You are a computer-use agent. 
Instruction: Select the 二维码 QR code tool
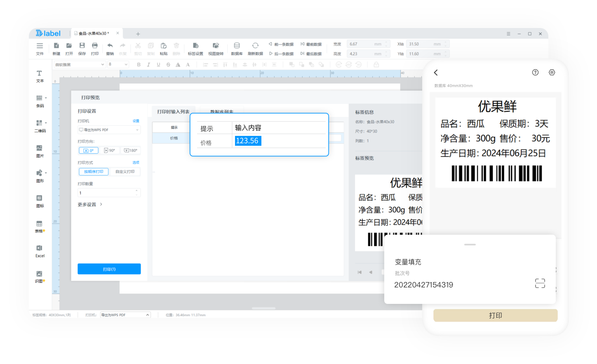click(x=40, y=126)
